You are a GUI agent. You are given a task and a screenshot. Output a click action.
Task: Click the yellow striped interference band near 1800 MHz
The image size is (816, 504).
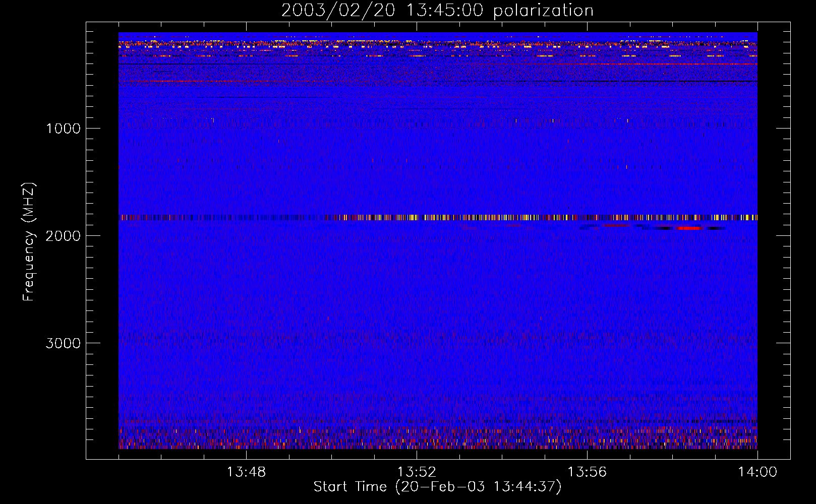tap(438, 218)
